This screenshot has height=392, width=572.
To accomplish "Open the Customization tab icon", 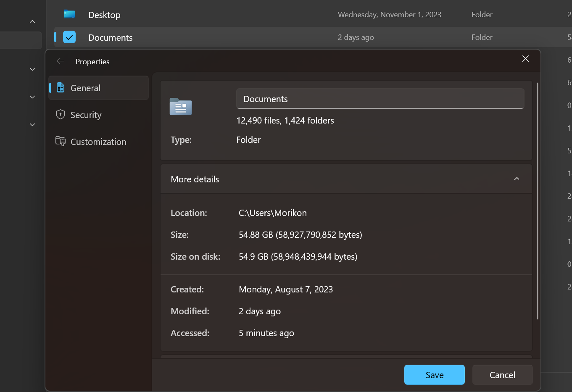I will (60, 142).
